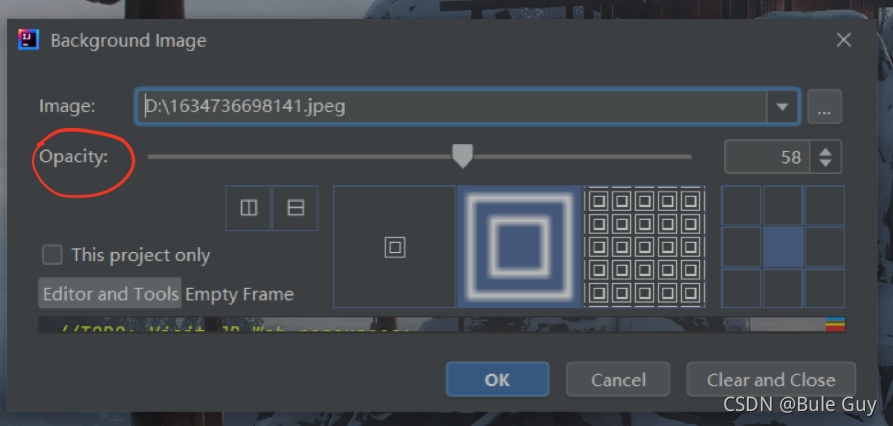The image size is (893, 426).
Task: Select the plain centered image fill option
Action: [395, 247]
